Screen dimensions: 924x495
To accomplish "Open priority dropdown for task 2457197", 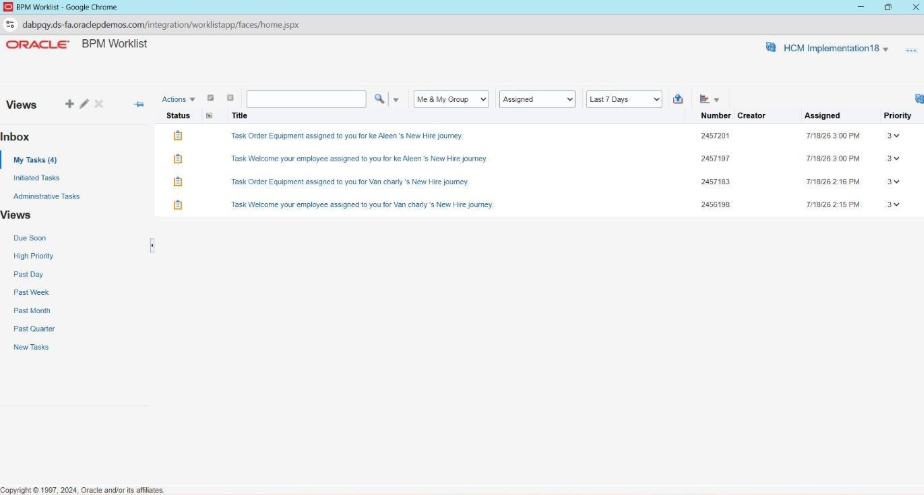I will [x=893, y=159].
